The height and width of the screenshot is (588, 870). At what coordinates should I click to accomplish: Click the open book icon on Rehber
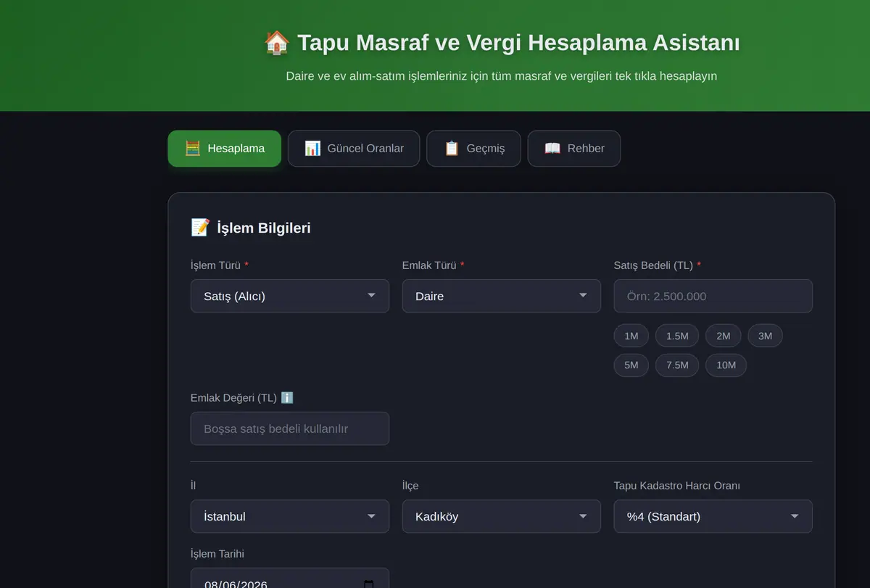(552, 149)
